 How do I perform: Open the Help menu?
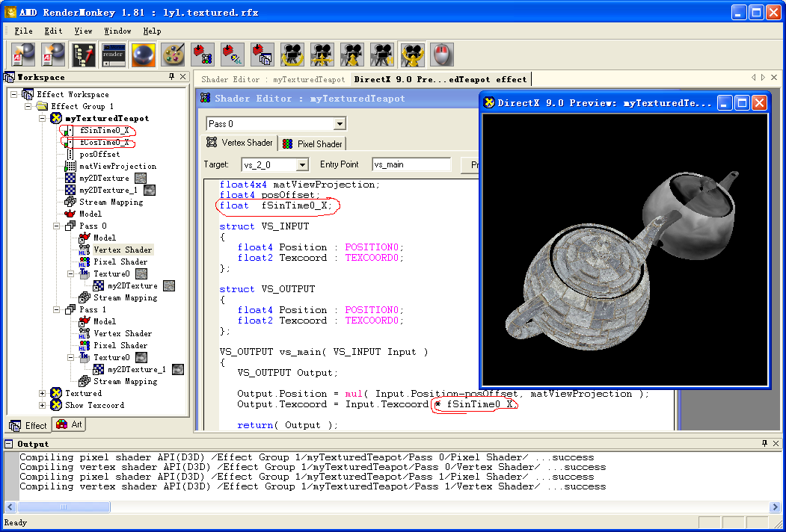point(152,31)
